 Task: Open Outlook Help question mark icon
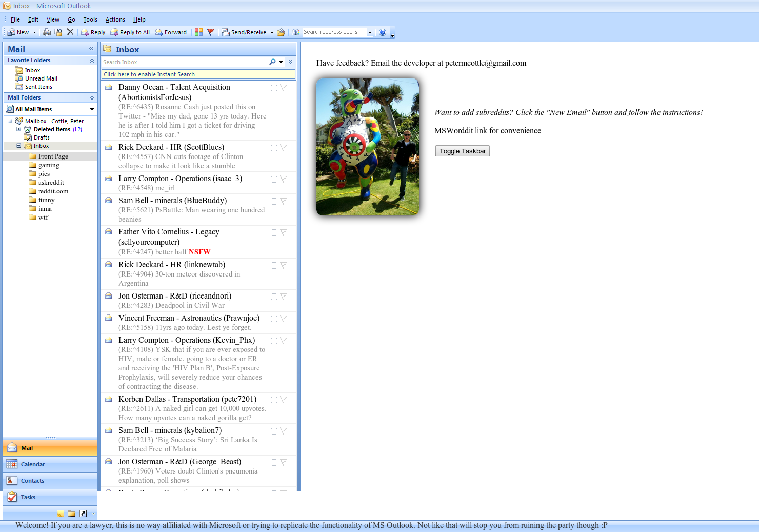tap(383, 32)
